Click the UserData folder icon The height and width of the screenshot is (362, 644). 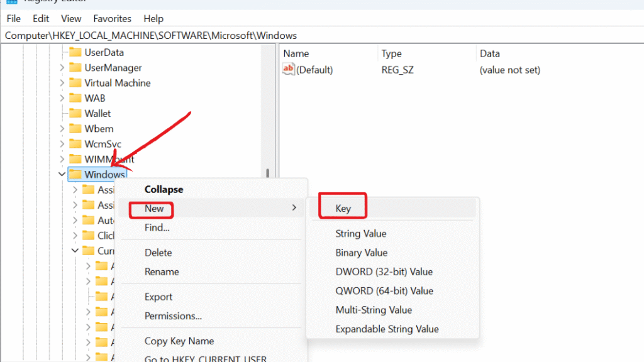click(75, 52)
